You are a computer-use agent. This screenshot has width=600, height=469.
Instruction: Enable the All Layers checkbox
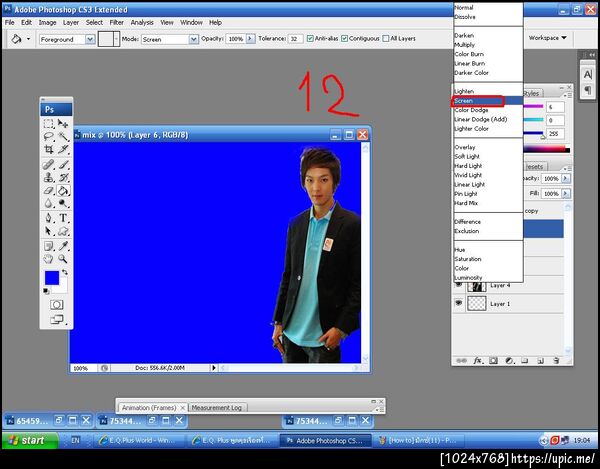pyautogui.click(x=386, y=39)
